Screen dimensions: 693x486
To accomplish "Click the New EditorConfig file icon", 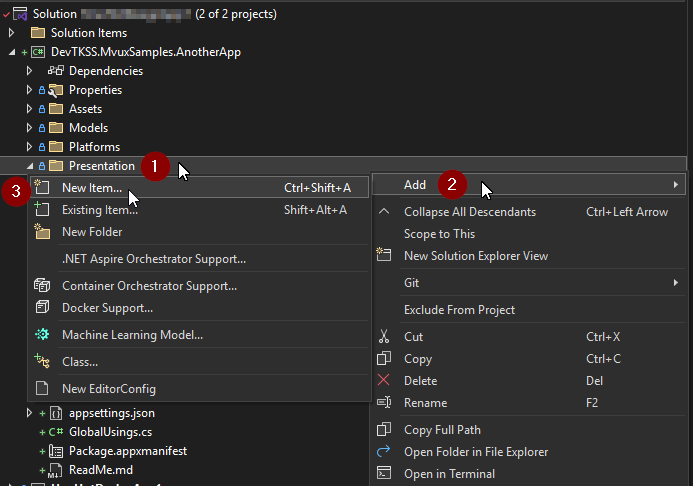I will [42, 388].
